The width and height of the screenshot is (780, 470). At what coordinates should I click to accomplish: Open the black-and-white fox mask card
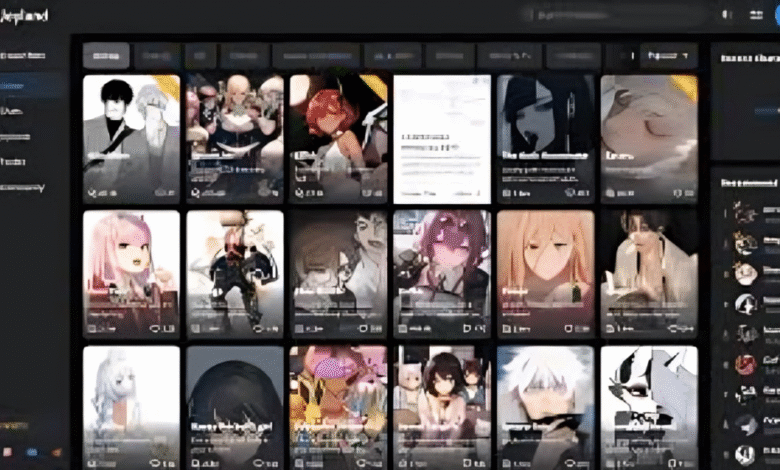click(x=649, y=408)
